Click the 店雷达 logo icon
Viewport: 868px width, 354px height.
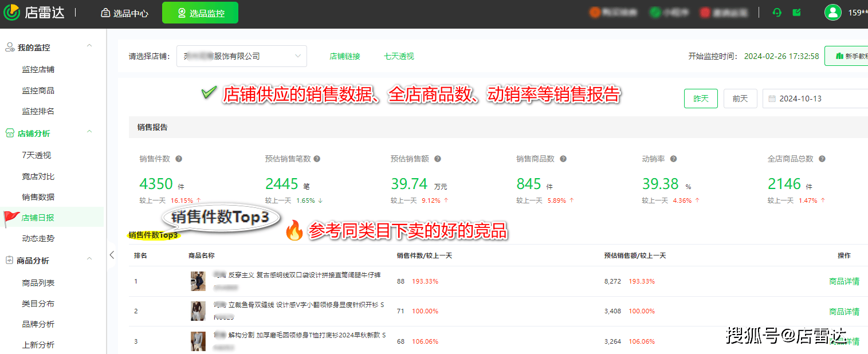[x=11, y=12]
